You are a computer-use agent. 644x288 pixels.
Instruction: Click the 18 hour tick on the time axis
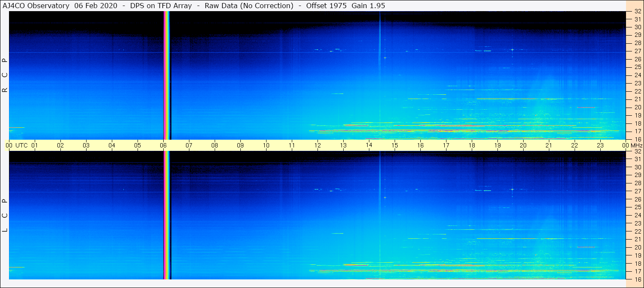pyautogui.click(x=472, y=145)
